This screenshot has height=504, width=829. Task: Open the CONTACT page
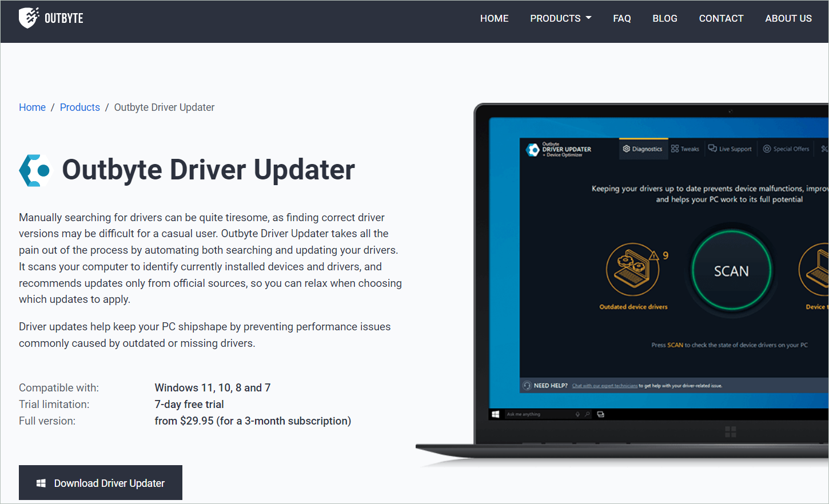721,18
